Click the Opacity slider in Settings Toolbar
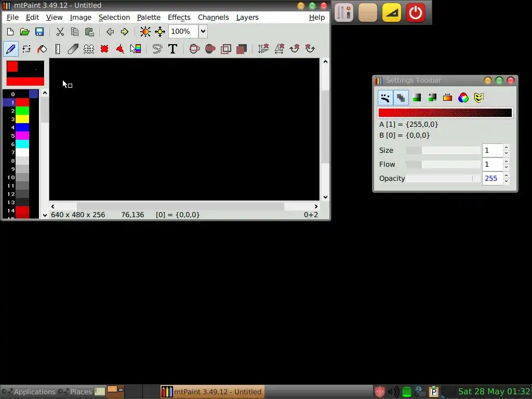 (443, 179)
